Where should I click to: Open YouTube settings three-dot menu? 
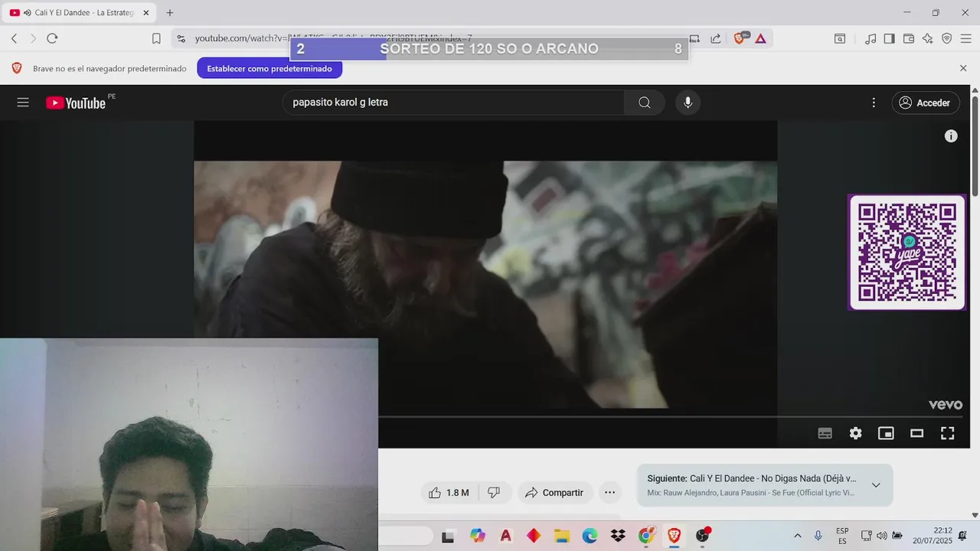tap(874, 103)
